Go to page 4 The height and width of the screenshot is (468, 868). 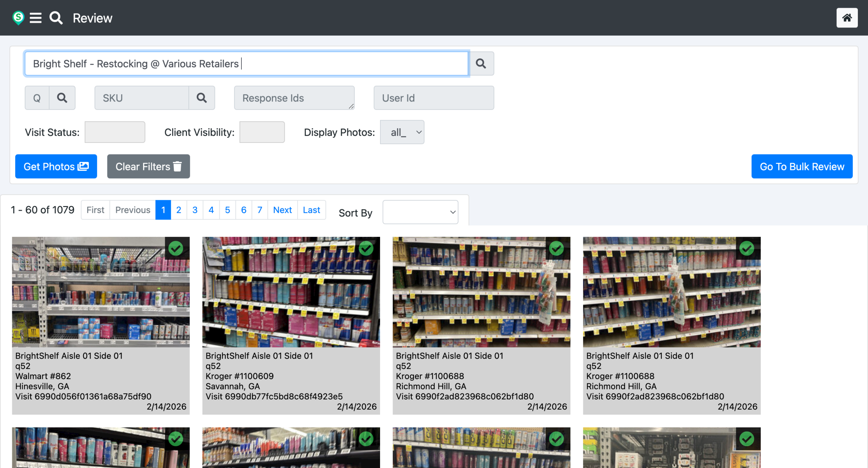[x=211, y=210]
